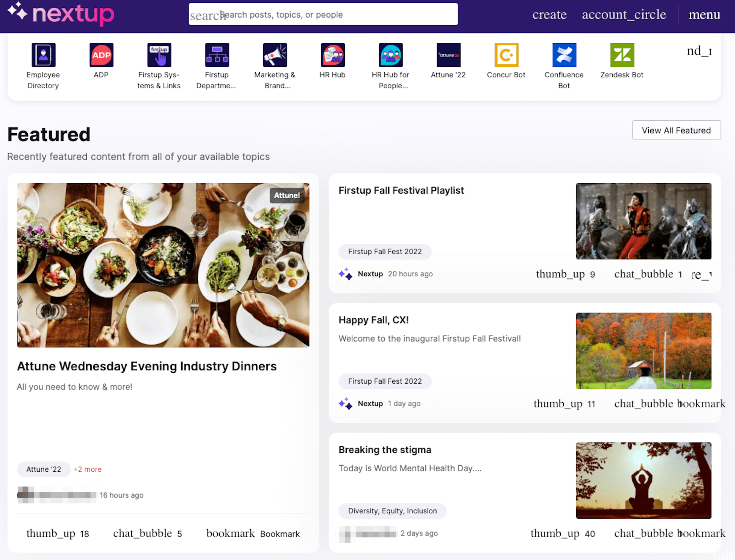Click the search posts input field

coord(323,14)
